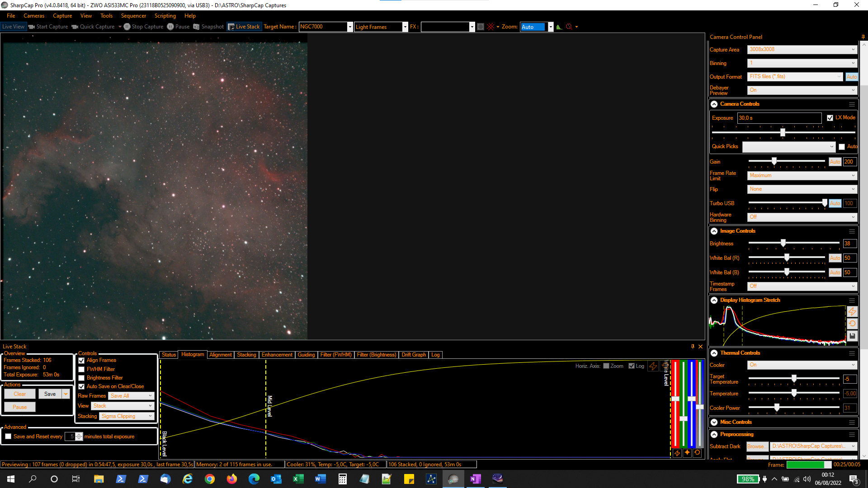Enable the Quick Picks Auto checkbox

pos(842,147)
